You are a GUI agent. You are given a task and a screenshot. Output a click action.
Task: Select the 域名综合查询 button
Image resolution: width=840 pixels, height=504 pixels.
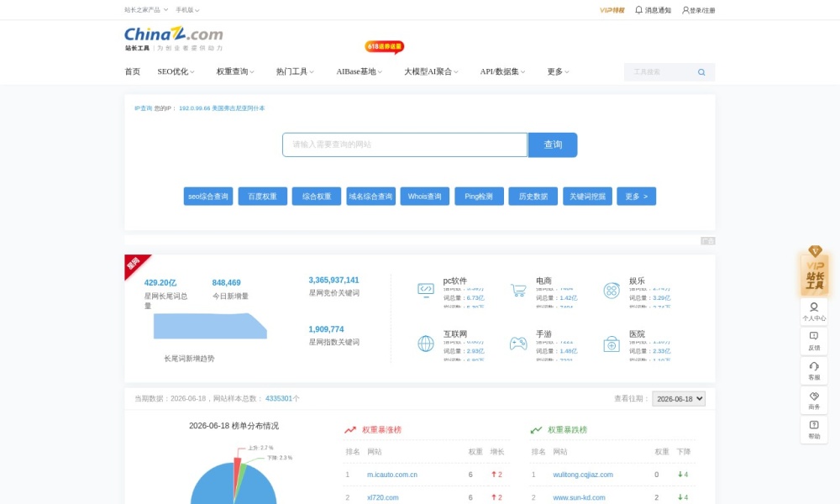[370, 196]
